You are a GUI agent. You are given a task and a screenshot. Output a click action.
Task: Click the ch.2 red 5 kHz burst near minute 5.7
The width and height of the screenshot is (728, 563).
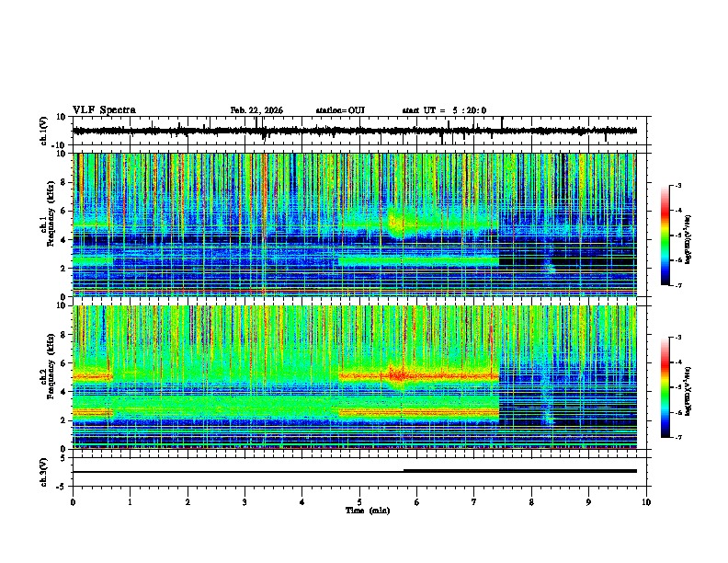coord(399,374)
